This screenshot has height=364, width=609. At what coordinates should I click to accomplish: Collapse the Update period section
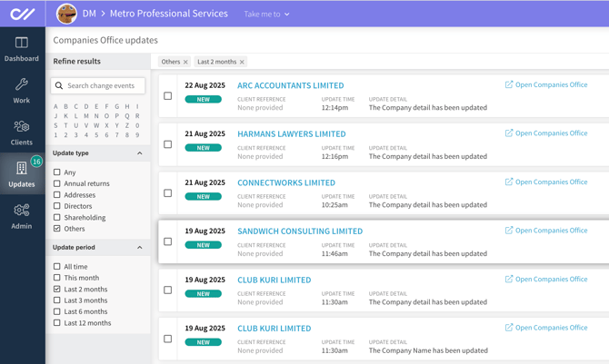pyautogui.click(x=140, y=248)
